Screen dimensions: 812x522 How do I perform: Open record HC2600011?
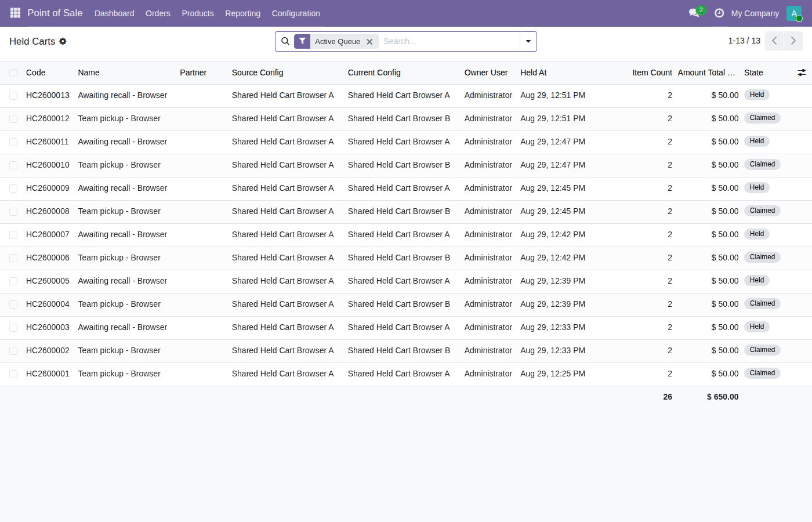click(48, 142)
